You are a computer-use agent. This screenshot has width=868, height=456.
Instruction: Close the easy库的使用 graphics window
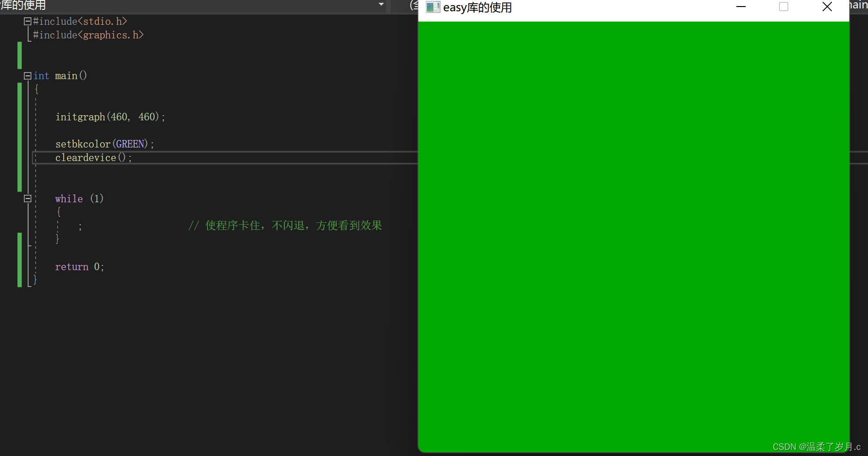(x=827, y=7)
